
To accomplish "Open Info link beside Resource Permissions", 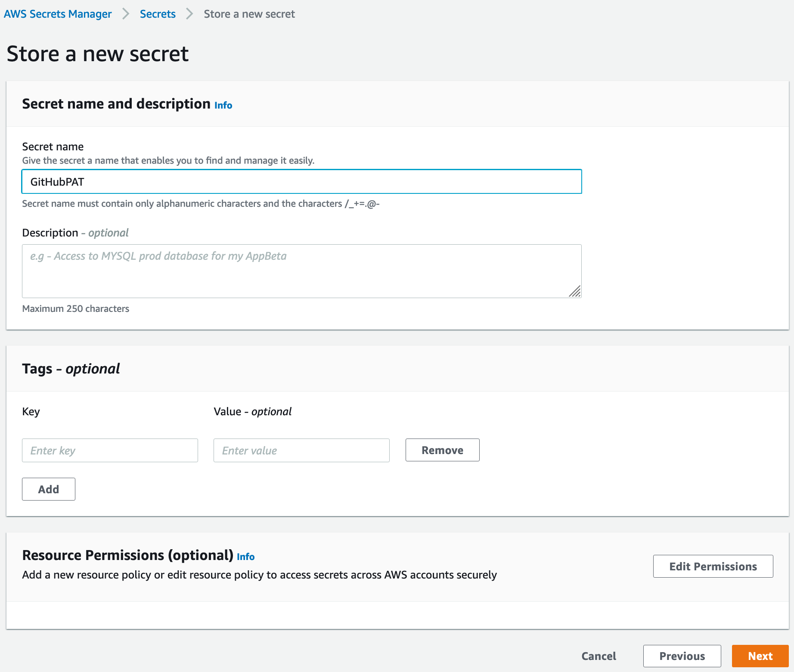I will pos(245,557).
